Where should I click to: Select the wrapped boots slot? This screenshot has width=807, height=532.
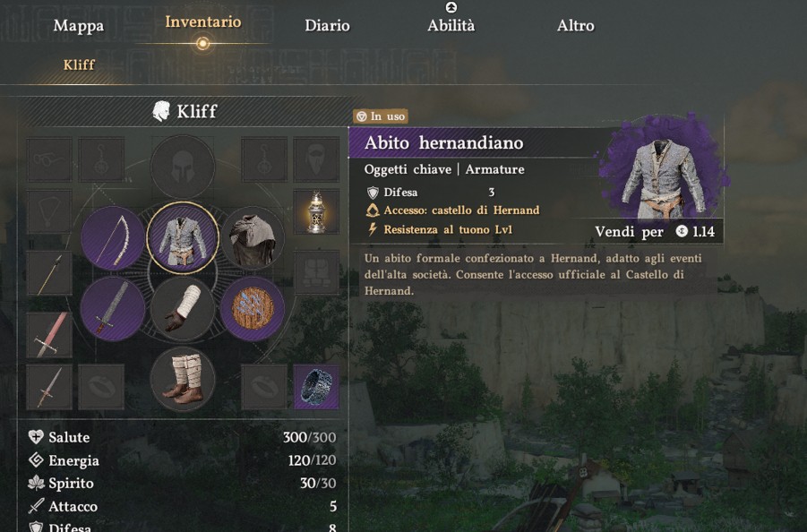point(183,379)
